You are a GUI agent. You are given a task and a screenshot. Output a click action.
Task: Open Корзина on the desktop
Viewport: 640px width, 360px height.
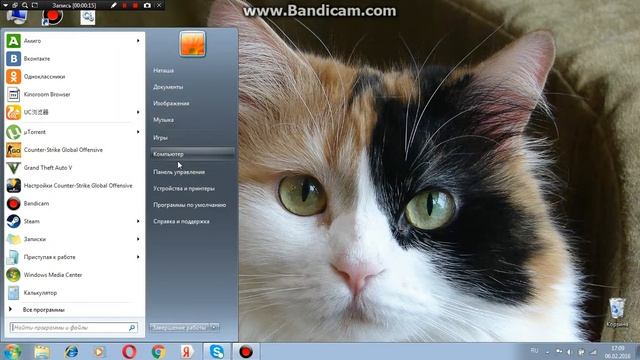point(617,313)
